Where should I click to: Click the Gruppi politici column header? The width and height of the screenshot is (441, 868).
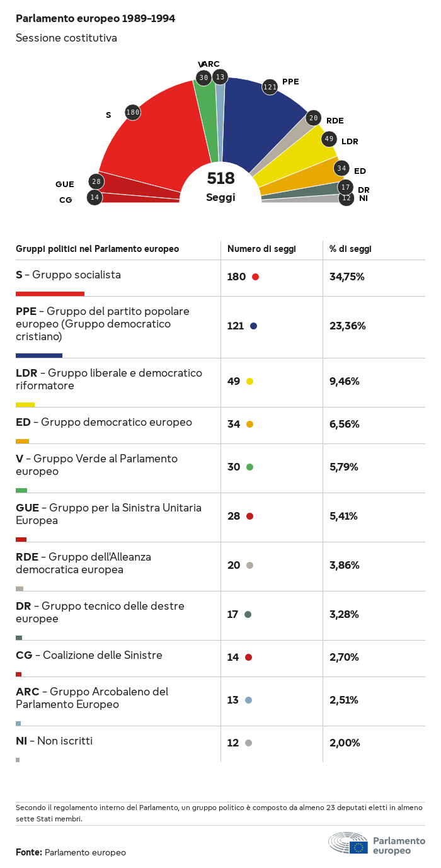[97, 249]
